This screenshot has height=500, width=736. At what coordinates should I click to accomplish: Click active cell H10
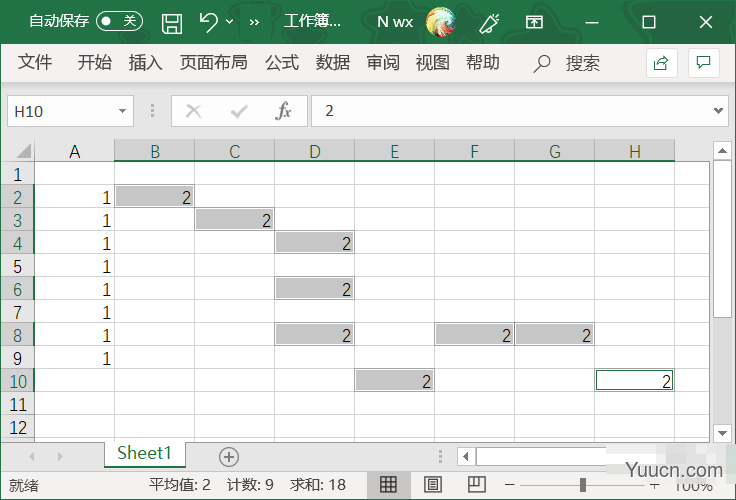635,381
